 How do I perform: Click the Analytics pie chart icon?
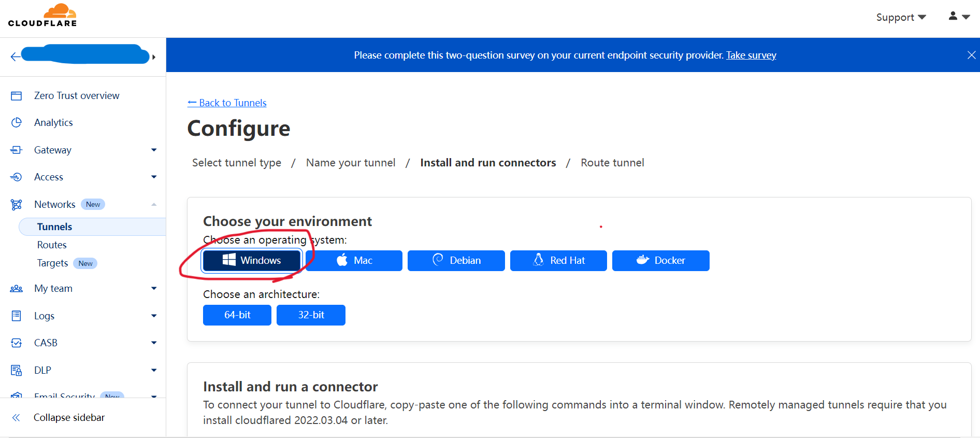click(17, 123)
